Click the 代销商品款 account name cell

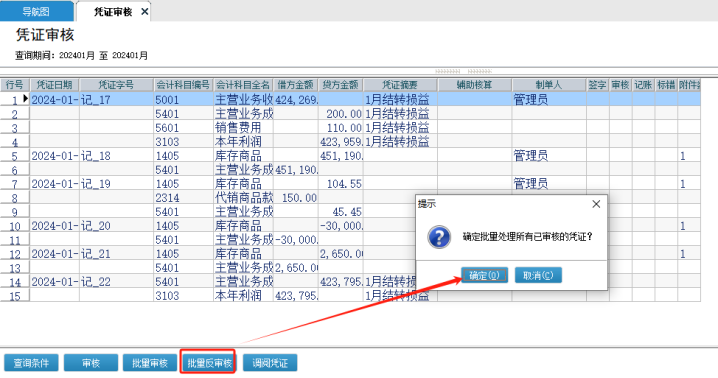click(x=243, y=198)
